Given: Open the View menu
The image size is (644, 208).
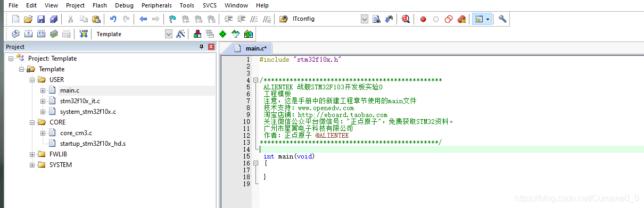Looking at the screenshot, I should tap(52, 5).
